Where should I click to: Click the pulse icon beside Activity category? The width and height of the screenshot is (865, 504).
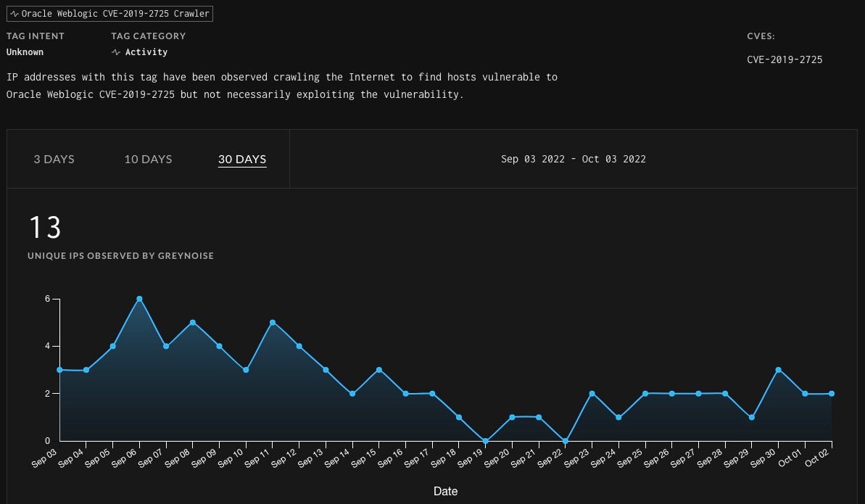pyautogui.click(x=116, y=52)
